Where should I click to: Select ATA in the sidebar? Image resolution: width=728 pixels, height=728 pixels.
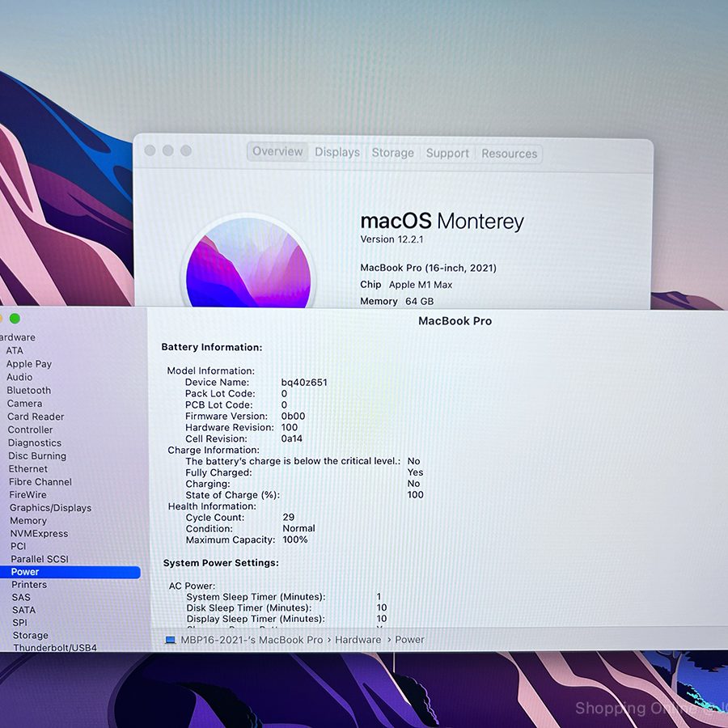coord(15,350)
